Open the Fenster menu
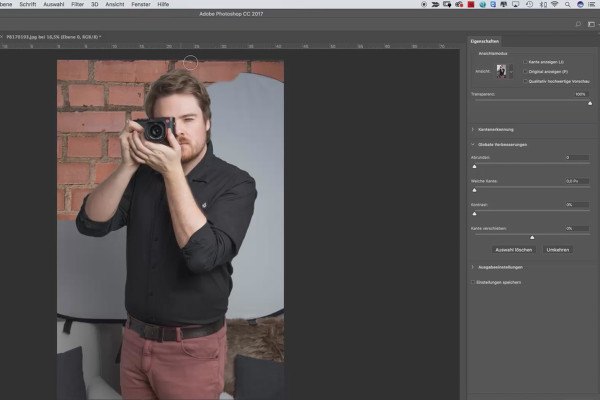This screenshot has width=600, height=400. click(141, 4)
